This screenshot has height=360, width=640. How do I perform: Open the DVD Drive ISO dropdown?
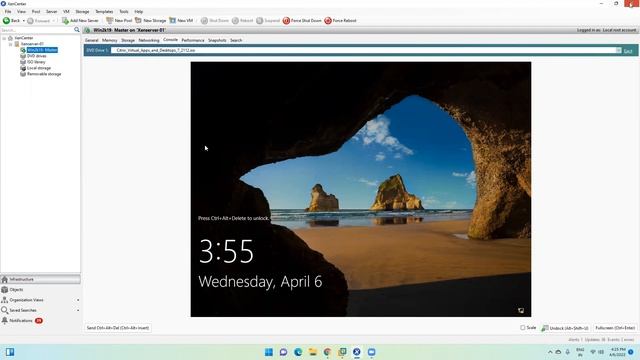click(618, 50)
